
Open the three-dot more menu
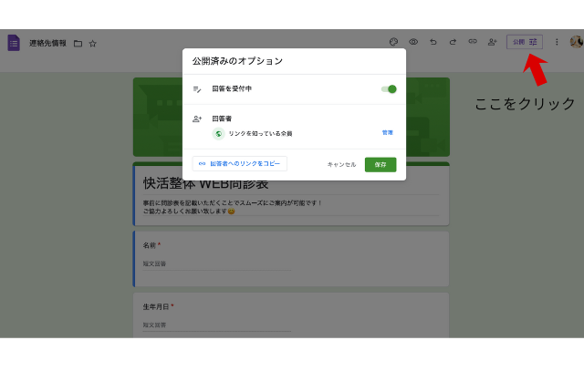pyautogui.click(x=557, y=42)
